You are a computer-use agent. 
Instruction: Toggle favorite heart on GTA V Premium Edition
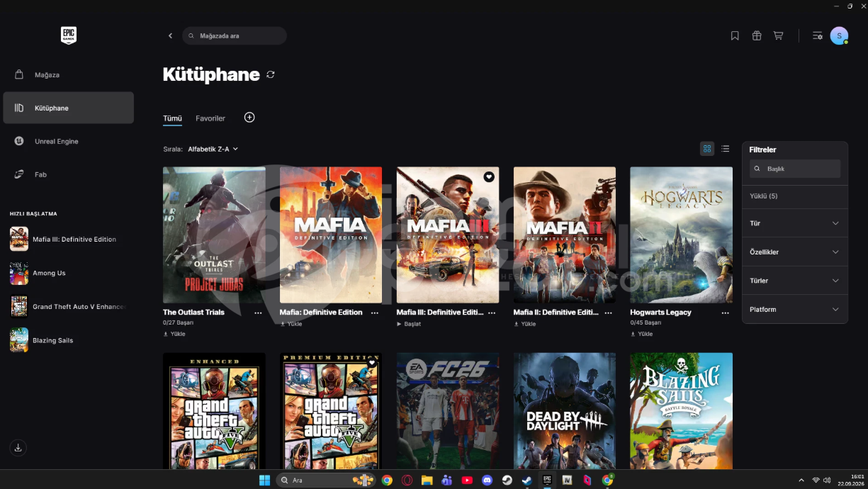(372, 363)
